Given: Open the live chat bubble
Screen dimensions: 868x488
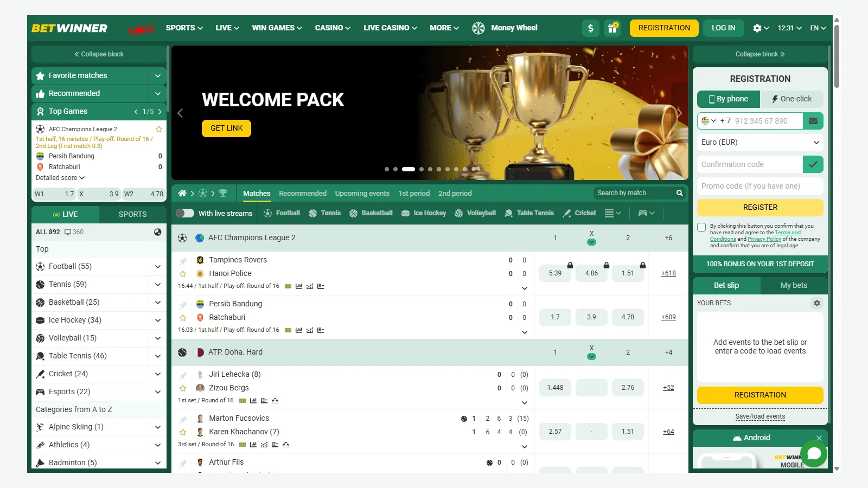Looking at the screenshot, I should pos(814,453).
